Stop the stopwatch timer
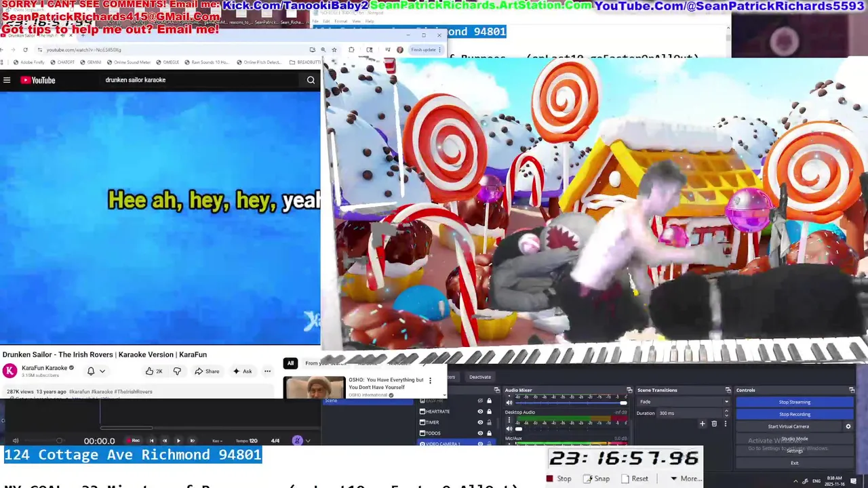Screen dimensions: 868x488 click(x=559, y=479)
